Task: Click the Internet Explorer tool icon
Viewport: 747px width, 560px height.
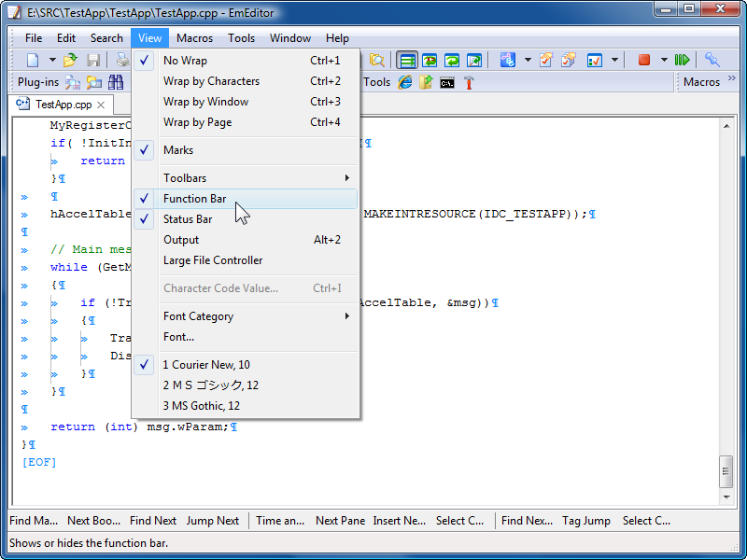Action: (x=405, y=82)
